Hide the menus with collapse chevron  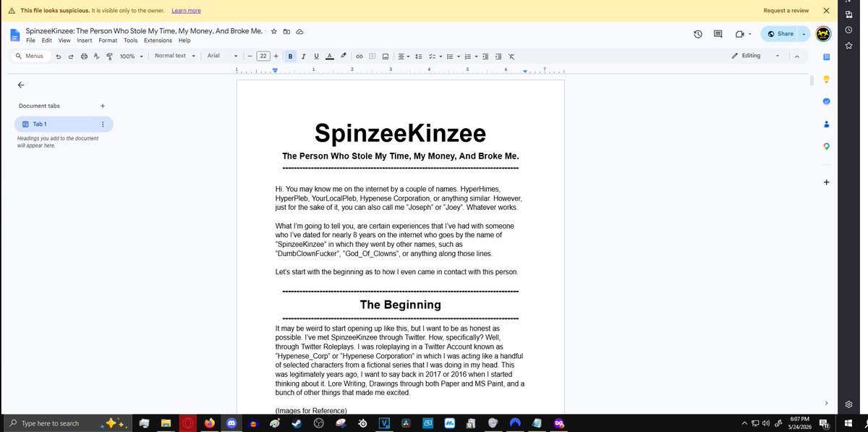(x=796, y=56)
